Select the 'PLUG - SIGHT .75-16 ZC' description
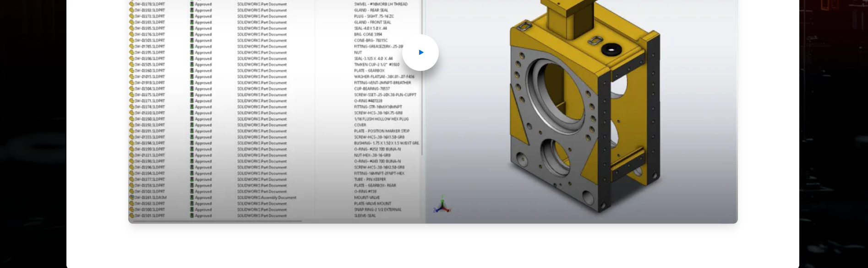This screenshot has height=268, width=868. 374,16
